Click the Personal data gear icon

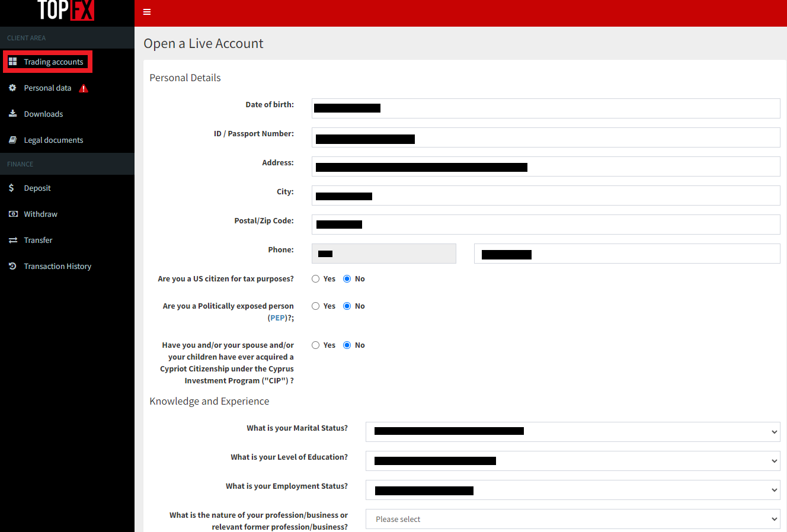click(12, 88)
